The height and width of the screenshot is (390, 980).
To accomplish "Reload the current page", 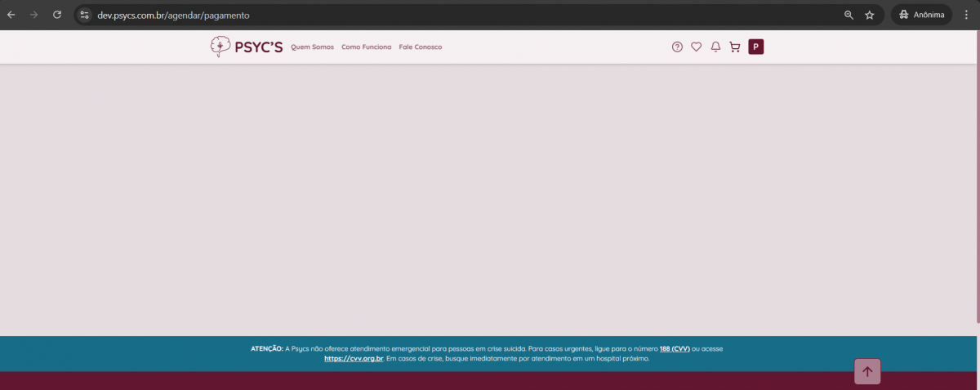I will click(x=56, y=15).
